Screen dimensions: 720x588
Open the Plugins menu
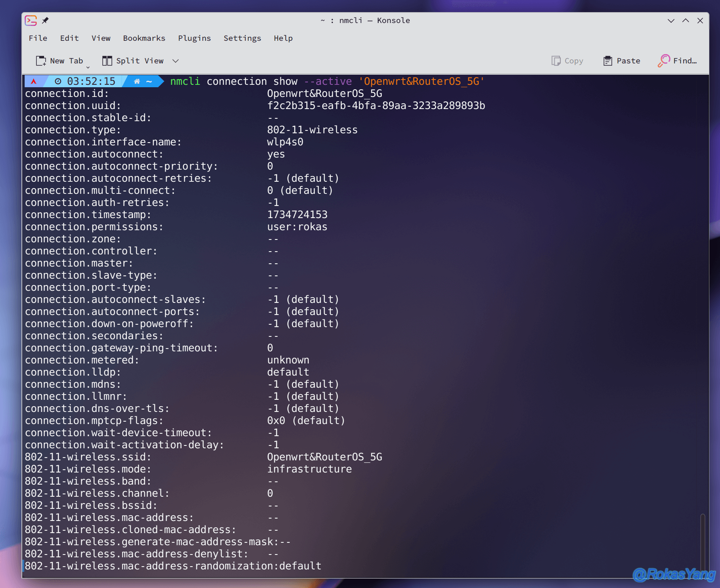click(194, 38)
